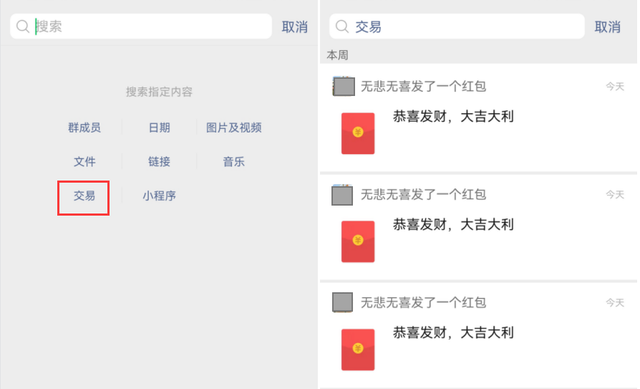Select the 链接 search category
The image size is (640, 389).
coord(159,162)
